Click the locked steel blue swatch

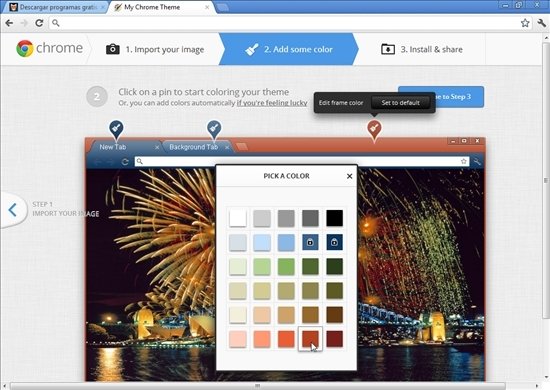[310, 242]
